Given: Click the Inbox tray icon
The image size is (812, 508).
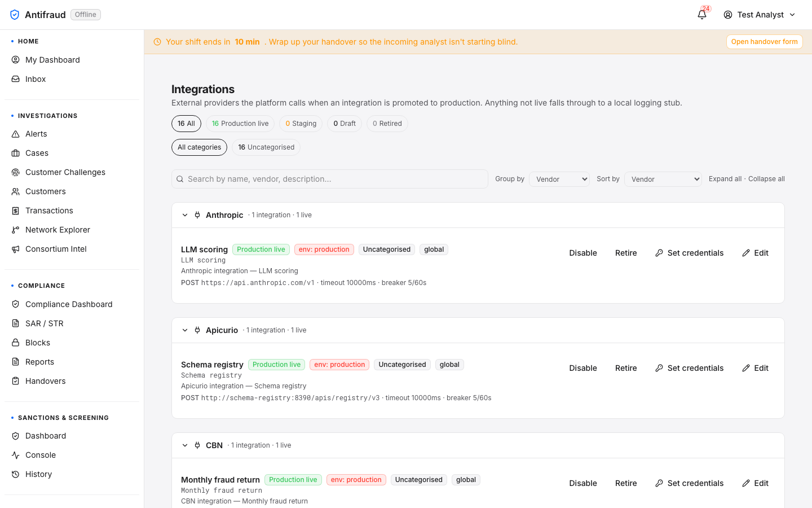Looking at the screenshot, I should [x=16, y=79].
